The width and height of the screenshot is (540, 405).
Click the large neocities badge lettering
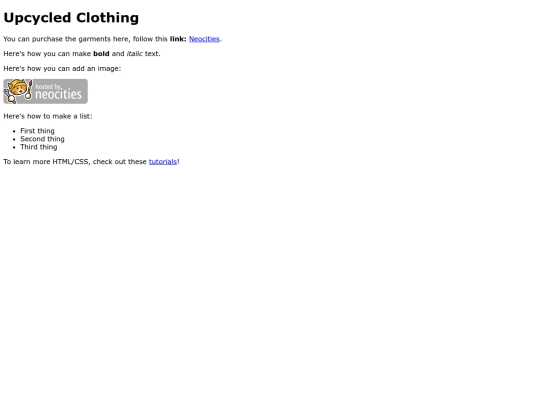coord(59,94)
